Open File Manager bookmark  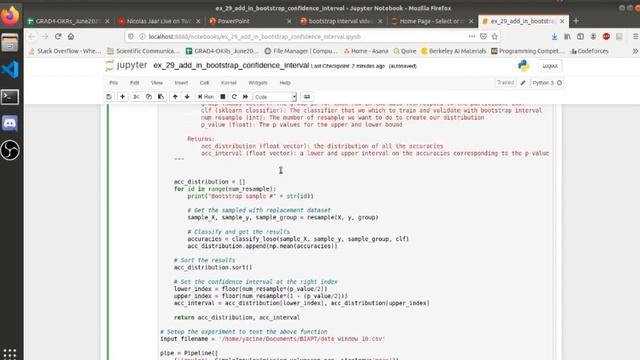(301, 51)
